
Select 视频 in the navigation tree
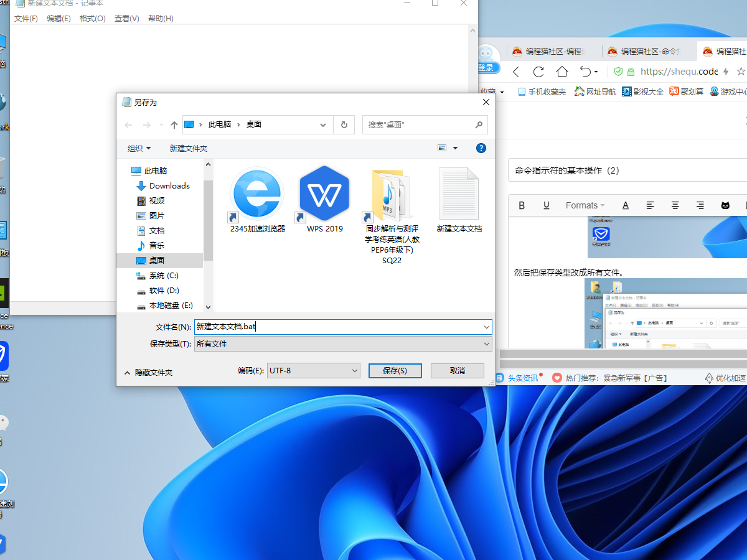[151, 200]
